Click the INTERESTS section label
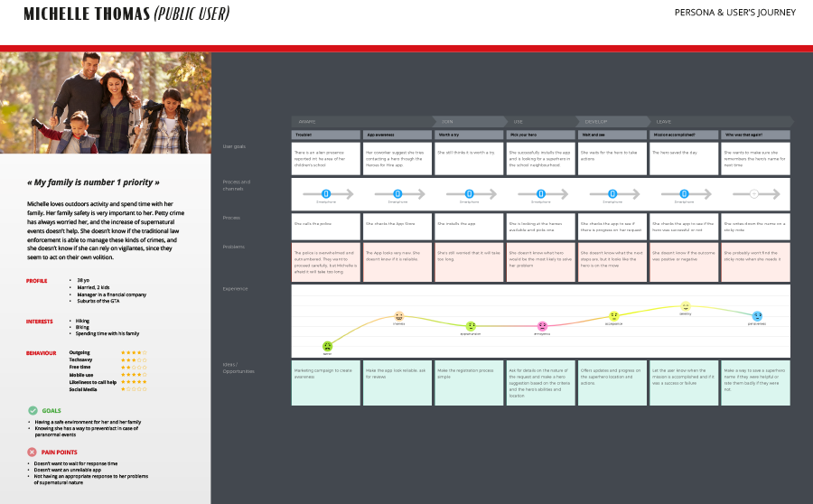This screenshot has width=813, height=504. click(x=40, y=322)
